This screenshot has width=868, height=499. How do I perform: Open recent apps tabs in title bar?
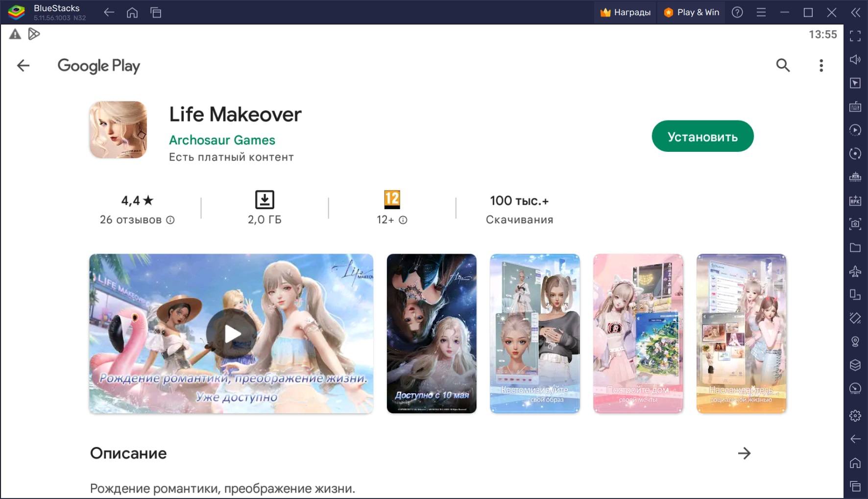tap(156, 13)
